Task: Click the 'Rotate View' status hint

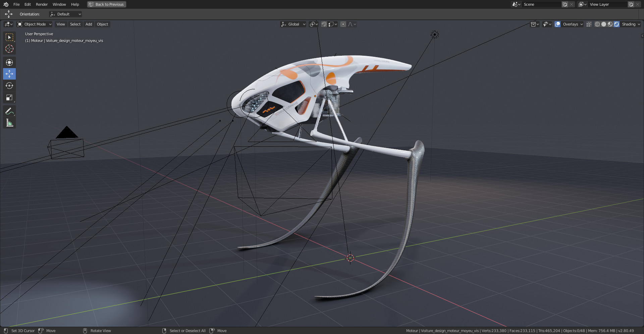Action: click(101, 331)
